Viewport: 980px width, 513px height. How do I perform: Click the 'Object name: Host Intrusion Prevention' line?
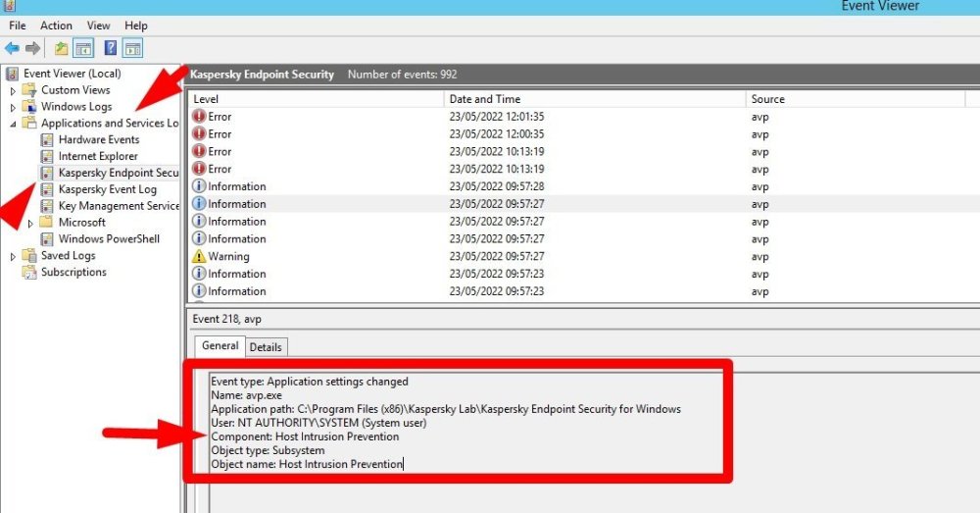(x=307, y=464)
